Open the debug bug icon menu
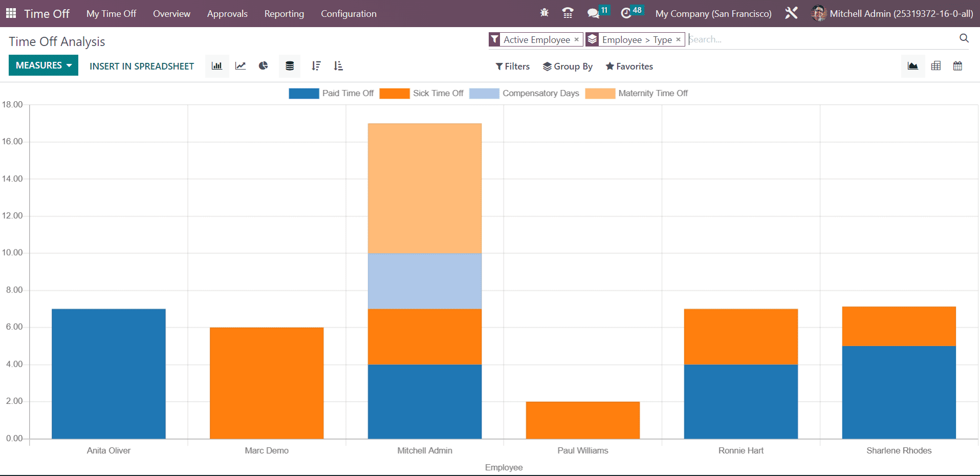980x476 pixels. [545, 13]
